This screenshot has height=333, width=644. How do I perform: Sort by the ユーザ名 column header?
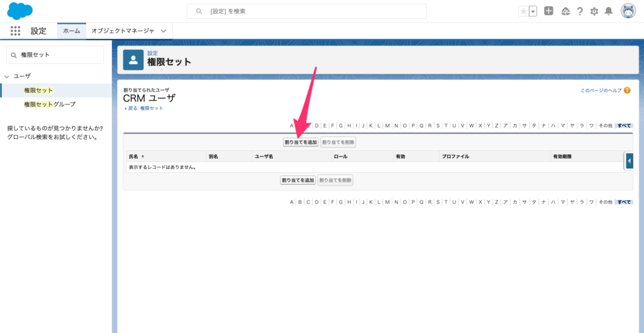click(264, 156)
